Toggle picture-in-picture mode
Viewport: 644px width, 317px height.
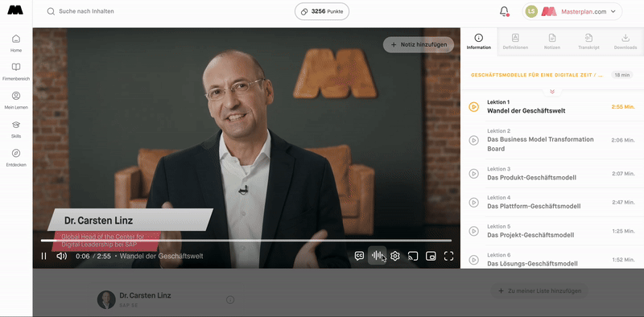(x=431, y=256)
